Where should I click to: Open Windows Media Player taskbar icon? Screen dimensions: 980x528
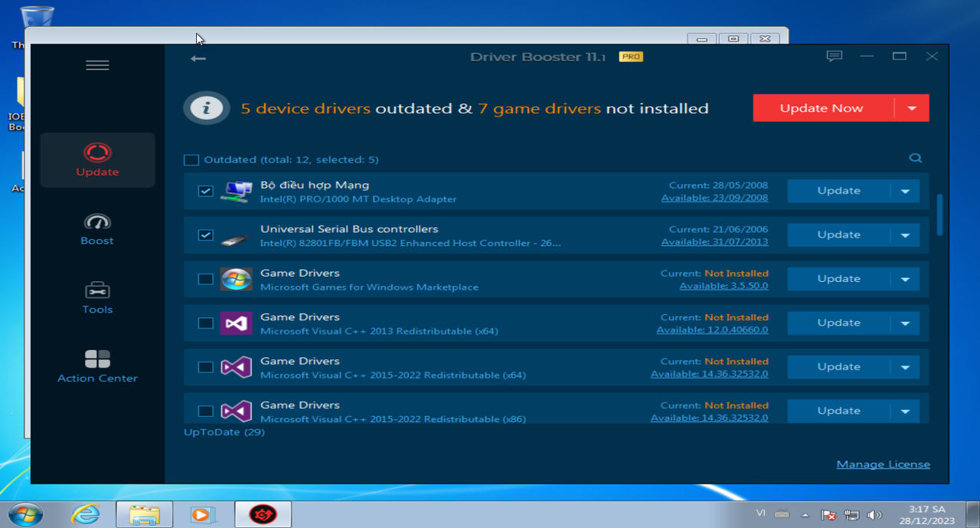(203, 514)
